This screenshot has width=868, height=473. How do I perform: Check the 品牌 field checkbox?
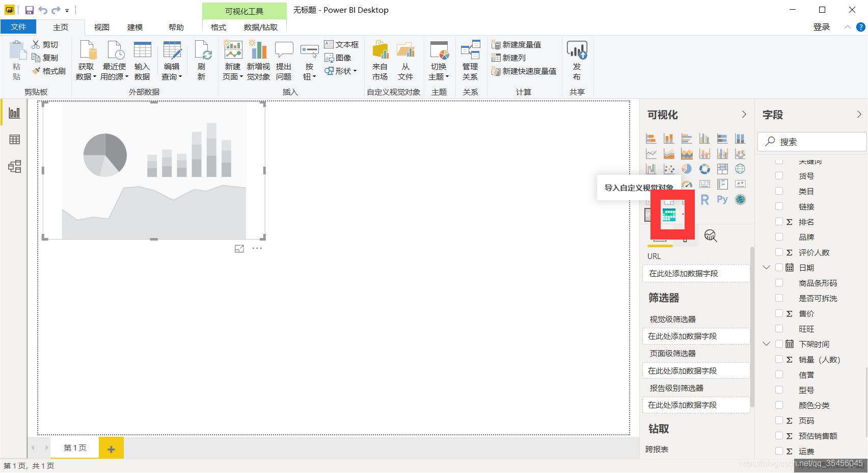779,237
